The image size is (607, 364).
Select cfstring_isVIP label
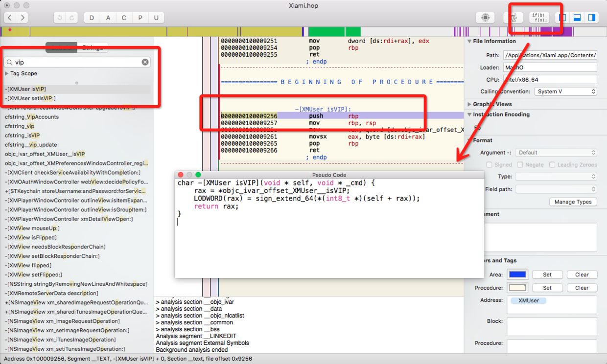(23, 136)
